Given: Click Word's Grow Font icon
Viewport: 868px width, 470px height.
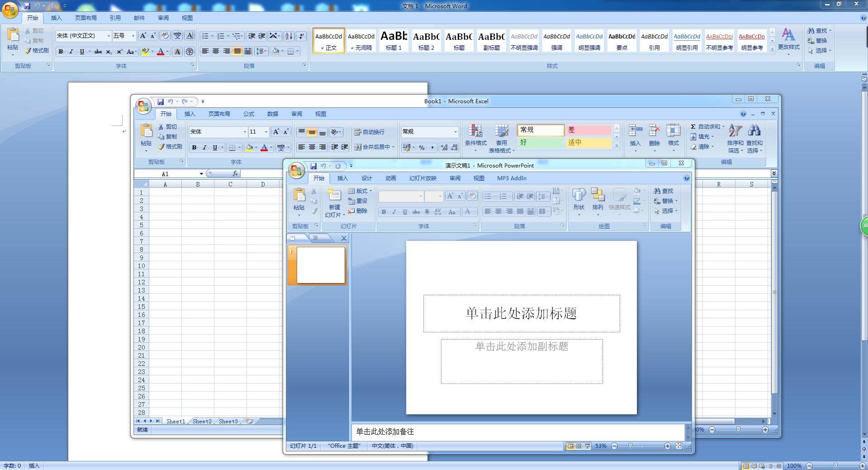Looking at the screenshot, I should point(143,36).
